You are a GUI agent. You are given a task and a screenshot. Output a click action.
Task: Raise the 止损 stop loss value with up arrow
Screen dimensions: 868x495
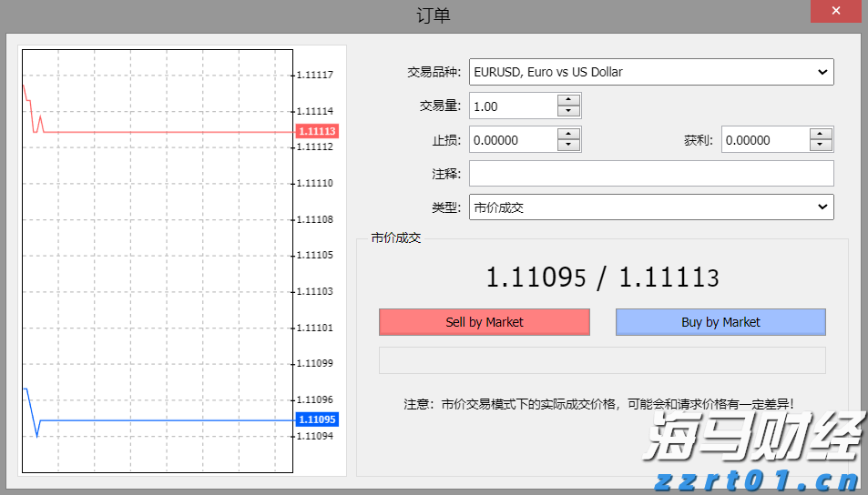[568, 134]
